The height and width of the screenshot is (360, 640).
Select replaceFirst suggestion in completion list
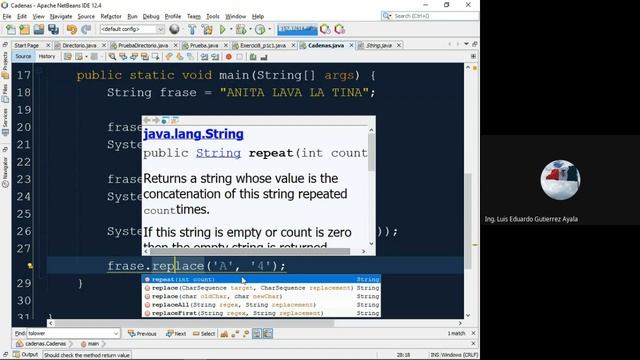(x=261, y=313)
